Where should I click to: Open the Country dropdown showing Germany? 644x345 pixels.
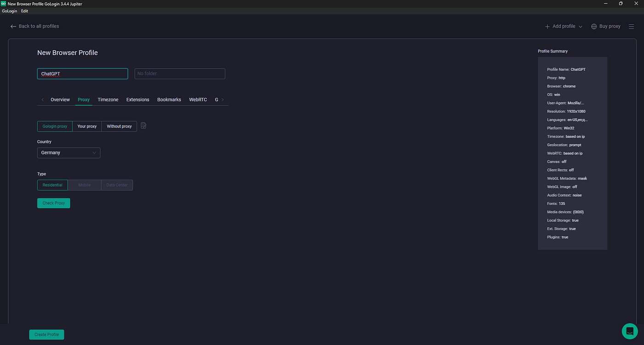pyautogui.click(x=69, y=153)
